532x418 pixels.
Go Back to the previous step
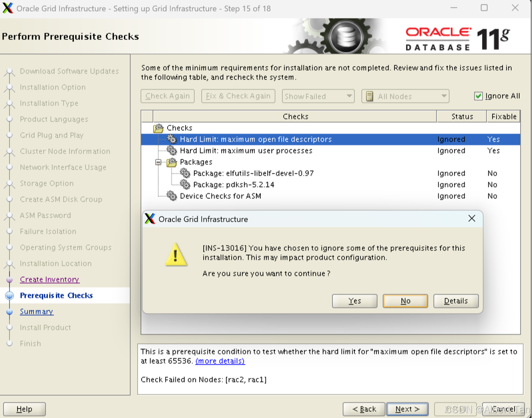[x=364, y=409]
